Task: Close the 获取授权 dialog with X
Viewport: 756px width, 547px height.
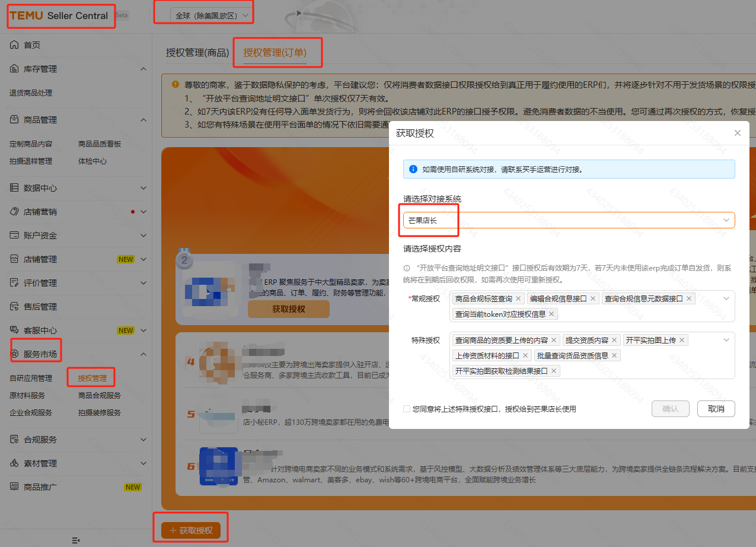Action: [738, 133]
